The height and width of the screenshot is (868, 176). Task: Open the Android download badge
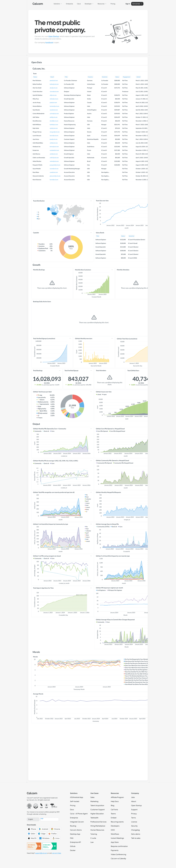point(44,829)
